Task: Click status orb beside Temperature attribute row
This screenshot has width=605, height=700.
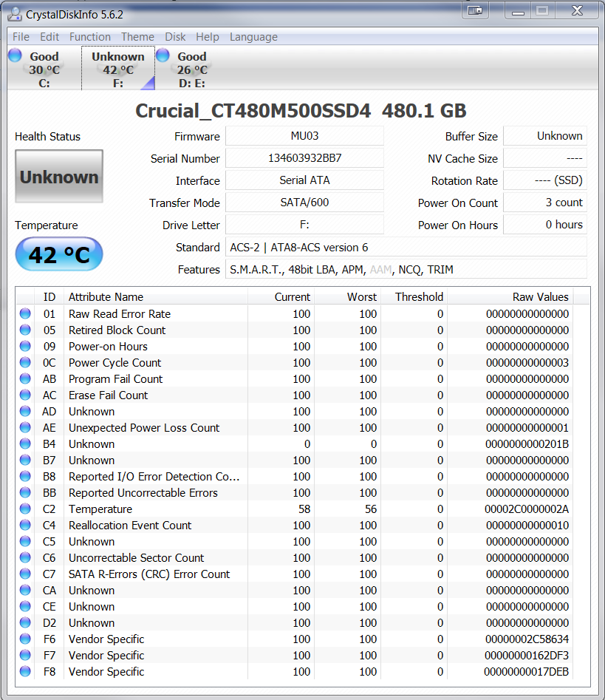Action: pos(26,509)
